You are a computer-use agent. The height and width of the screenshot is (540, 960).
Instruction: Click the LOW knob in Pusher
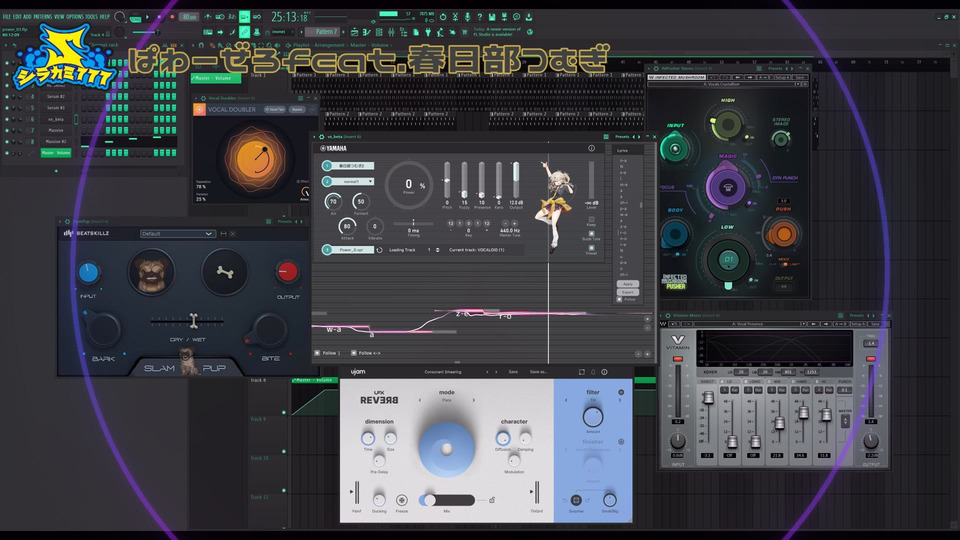729,259
